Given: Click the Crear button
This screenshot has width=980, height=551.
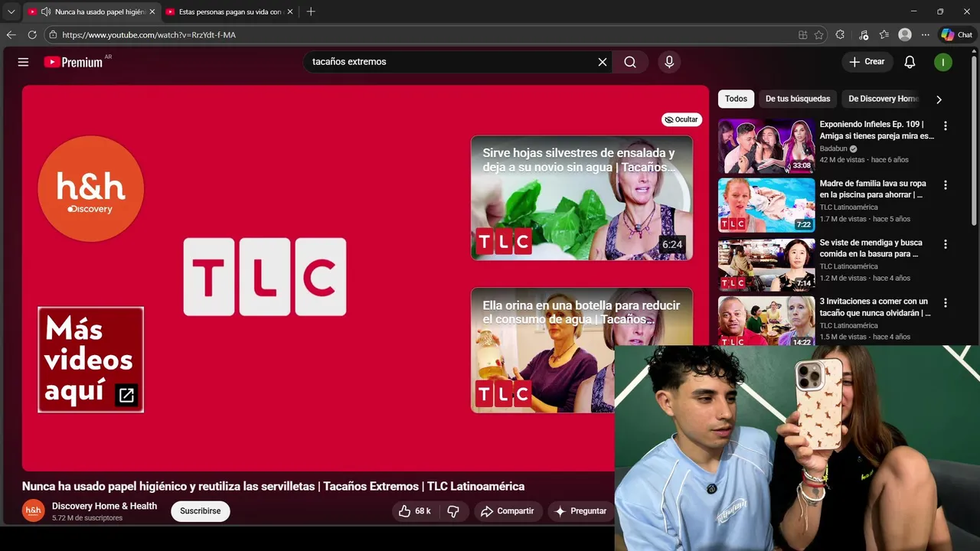Looking at the screenshot, I should tap(867, 62).
